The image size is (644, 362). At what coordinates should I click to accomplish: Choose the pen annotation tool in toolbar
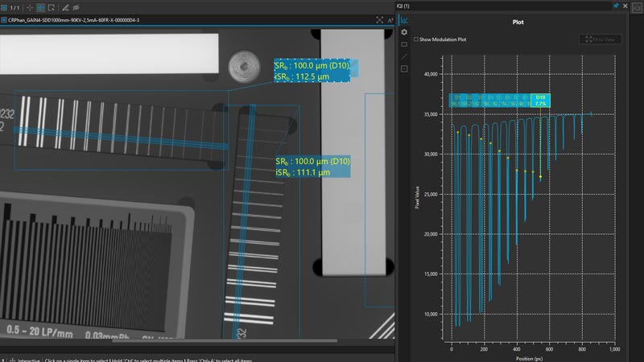click(65, 7)
